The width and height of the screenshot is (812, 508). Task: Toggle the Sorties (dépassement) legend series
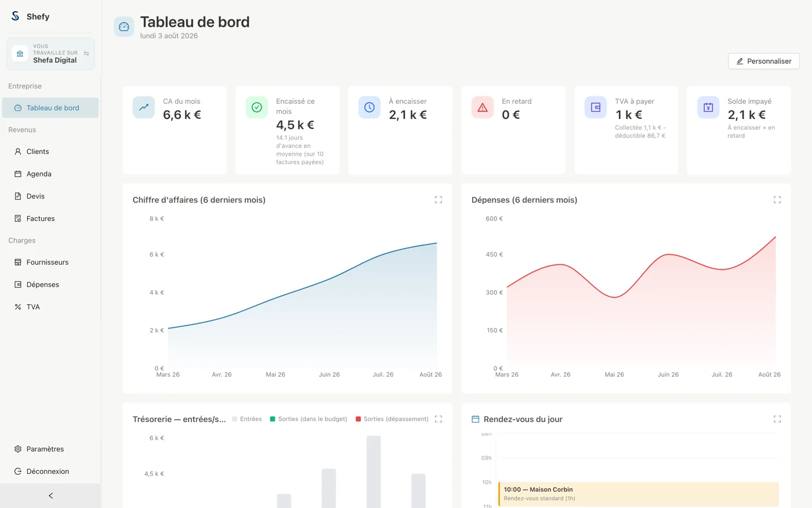click(392, 419)
